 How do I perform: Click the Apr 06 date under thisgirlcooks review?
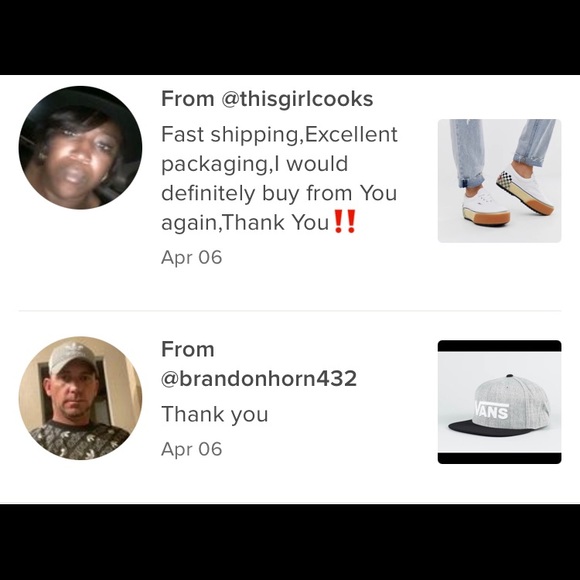[x=192, y=257]
